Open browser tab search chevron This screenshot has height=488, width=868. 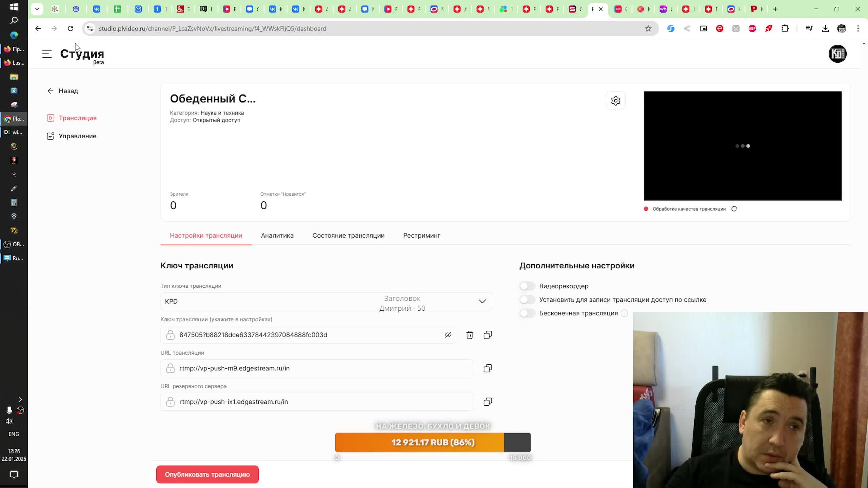click(37, 9)
